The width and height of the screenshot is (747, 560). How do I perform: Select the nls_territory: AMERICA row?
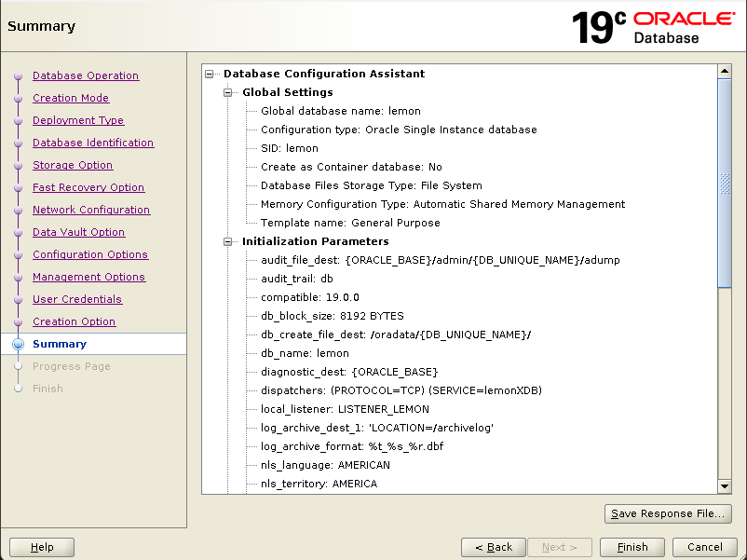pyautogui.click(x=319, y=484)
